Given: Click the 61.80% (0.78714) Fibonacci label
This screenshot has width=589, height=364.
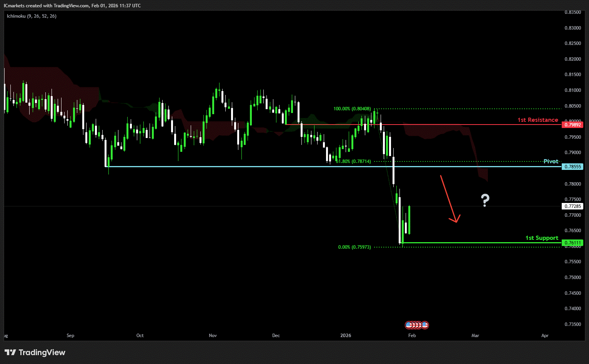Looking at the screenshot, I should (353, 161).
